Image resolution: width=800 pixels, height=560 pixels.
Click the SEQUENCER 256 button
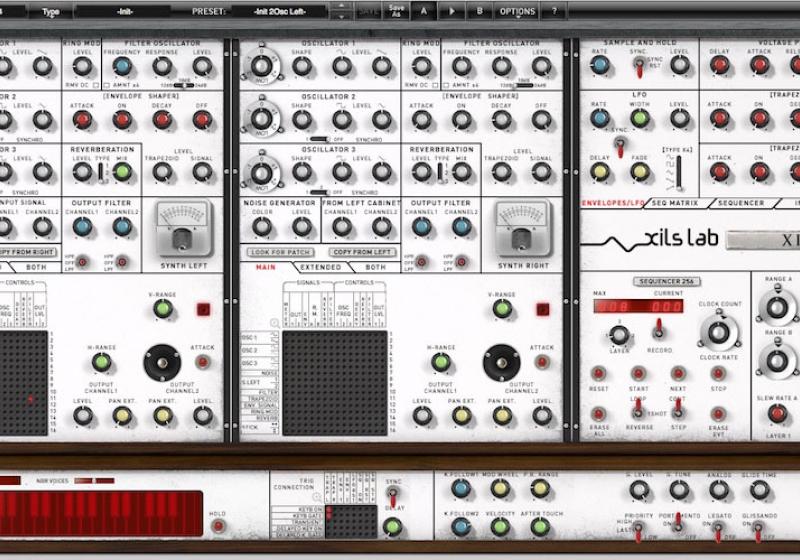click(667, 282)
